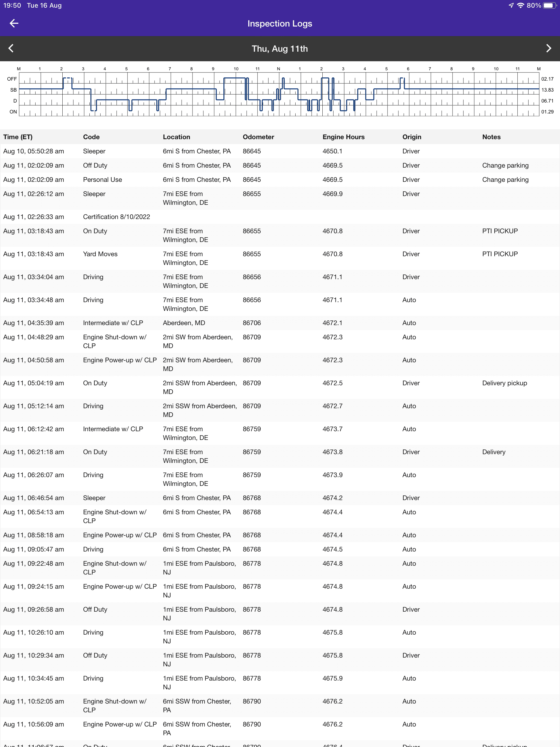Click the Engine Hours column header
The image size is (560, 747).
tap(343, 137)
